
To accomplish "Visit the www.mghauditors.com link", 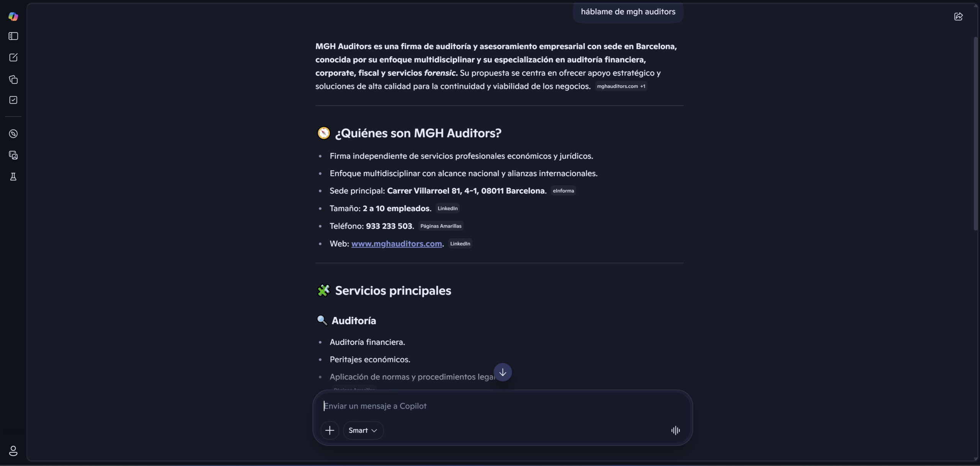I will (x=396, y=243).
